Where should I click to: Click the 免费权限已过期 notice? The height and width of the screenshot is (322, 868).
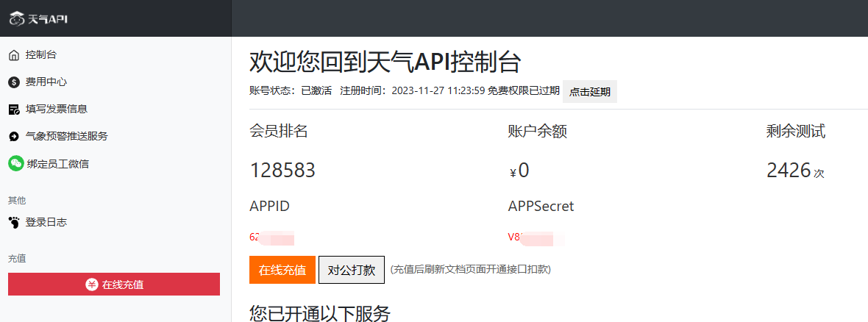point(524,91)
